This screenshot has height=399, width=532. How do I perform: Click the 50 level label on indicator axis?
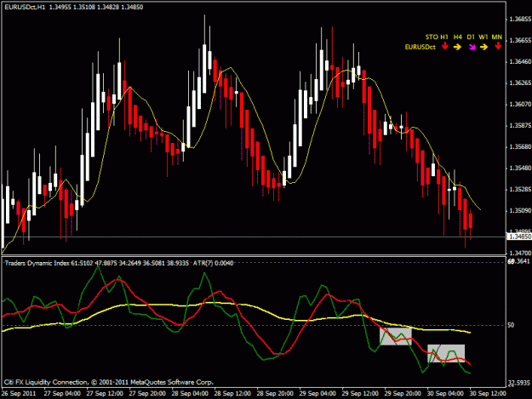coord(511,325)
